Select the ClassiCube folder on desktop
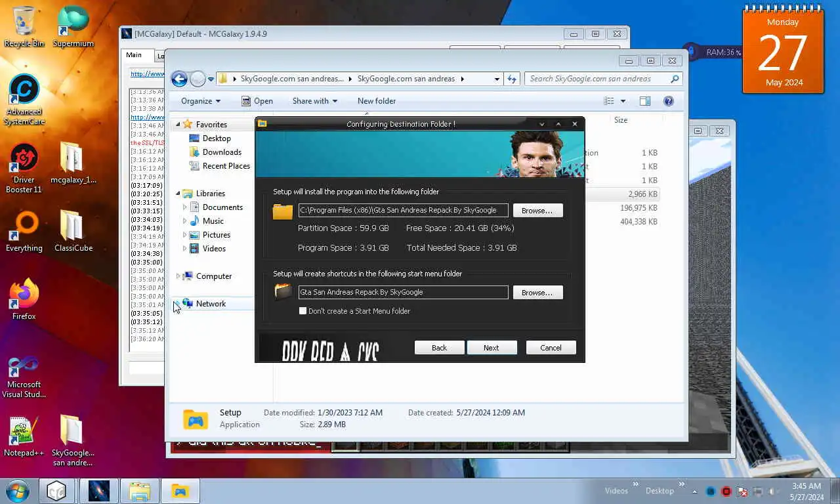Viewport: 840px width, 504px height. tap(73, 231)
